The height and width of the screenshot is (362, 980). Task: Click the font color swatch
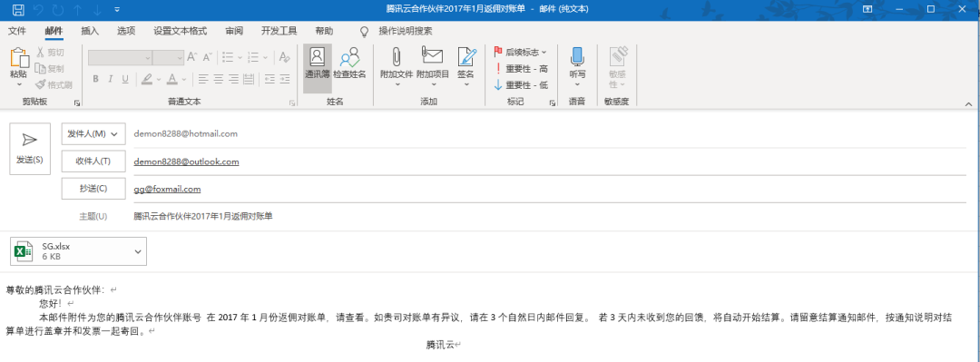(x=171, y=79)
